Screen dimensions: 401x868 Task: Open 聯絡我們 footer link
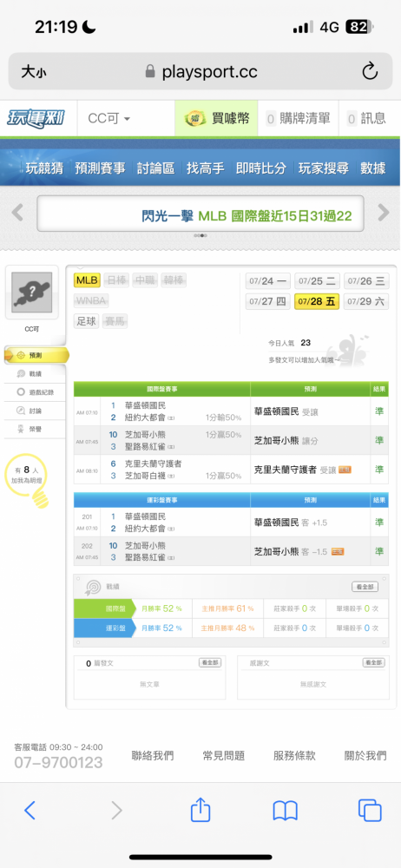coord(152,756)
